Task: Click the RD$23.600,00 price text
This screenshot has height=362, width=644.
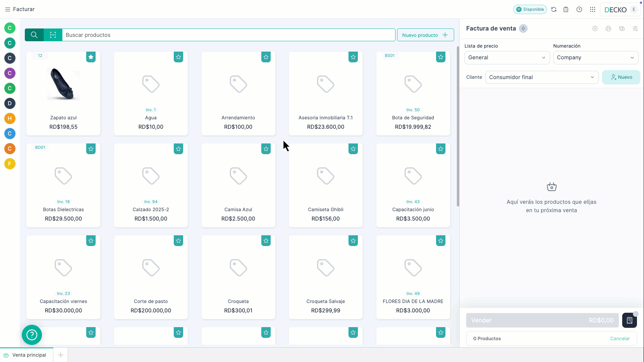Action: tap(326, 127)
